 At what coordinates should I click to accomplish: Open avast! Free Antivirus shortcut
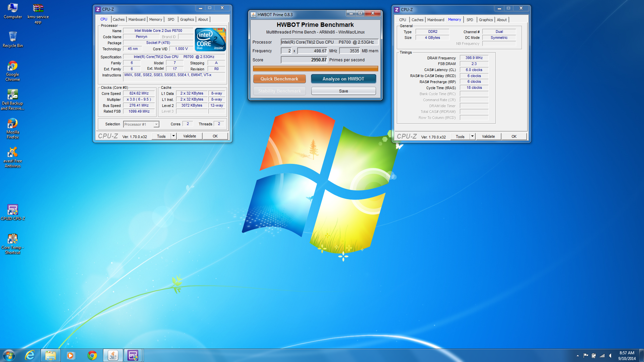pyautogui.click(x=13, y=157)
